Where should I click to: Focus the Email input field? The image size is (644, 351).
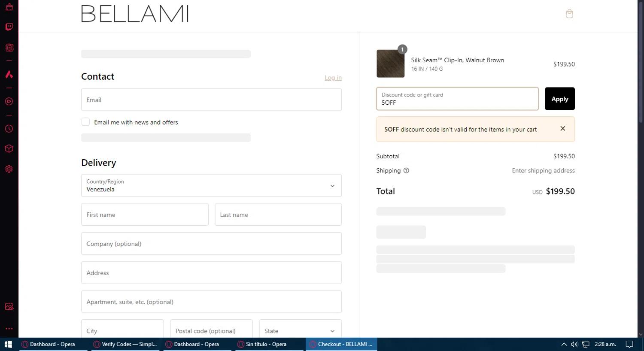(211, 100)
